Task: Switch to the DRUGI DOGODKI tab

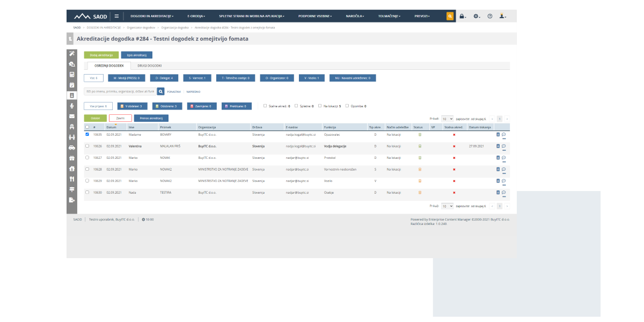Action: click(x=149, y=65)
